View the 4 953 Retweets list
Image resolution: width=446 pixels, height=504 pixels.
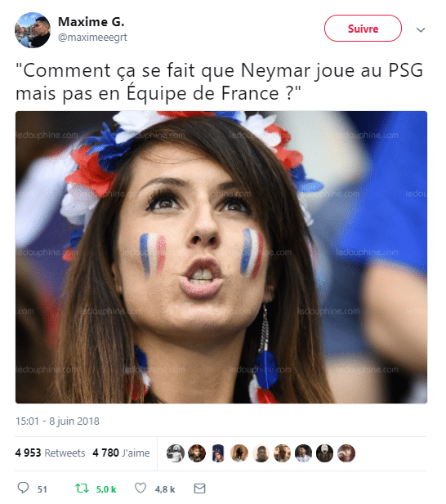point(50,453)
